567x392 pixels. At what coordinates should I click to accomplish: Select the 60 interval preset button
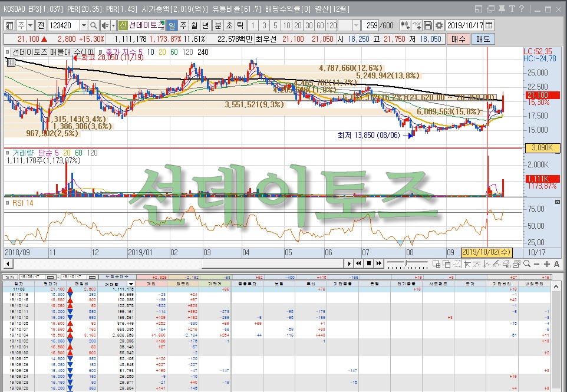(x=320, y=25)
